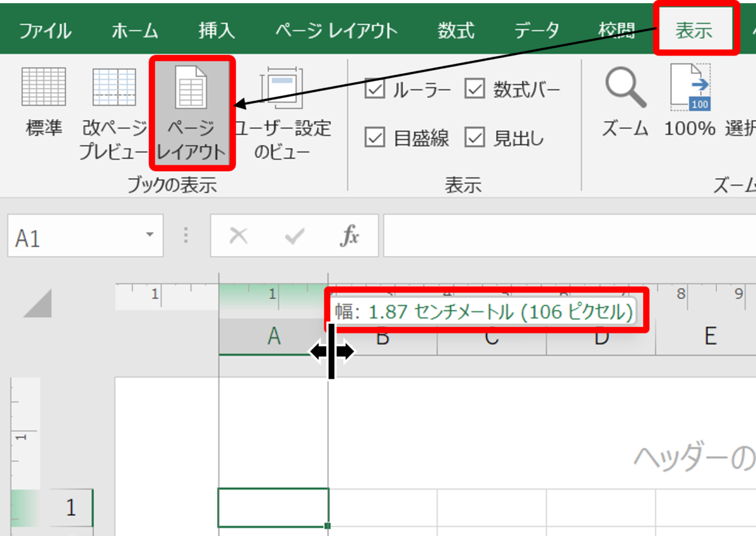Switch to the 数式 ribbon tab
Screen dimensions: 756x536
[x=455, y=30]
